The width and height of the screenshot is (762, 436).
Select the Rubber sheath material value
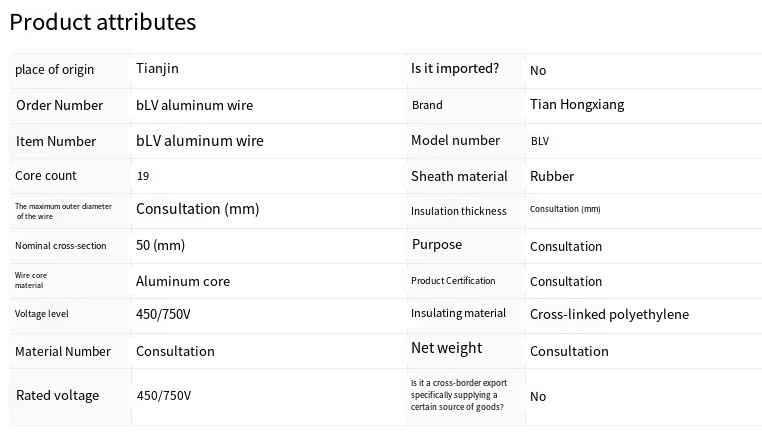pyautogui.click(x=552, y=176)
